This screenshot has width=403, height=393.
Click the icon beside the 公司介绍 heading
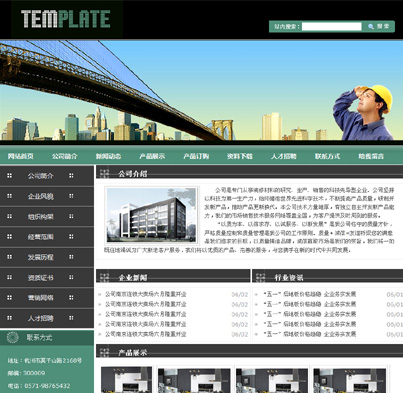click(104, 173)
